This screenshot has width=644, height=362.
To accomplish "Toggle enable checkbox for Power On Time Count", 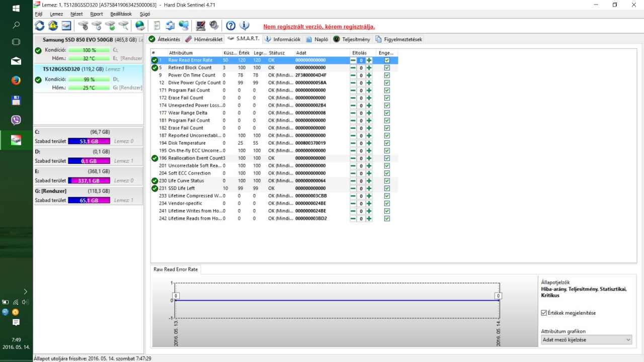I will 387,75.
